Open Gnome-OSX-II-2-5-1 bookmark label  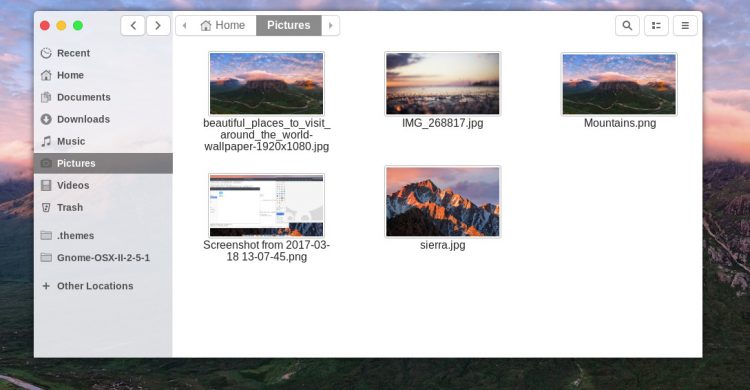[103, 257]
